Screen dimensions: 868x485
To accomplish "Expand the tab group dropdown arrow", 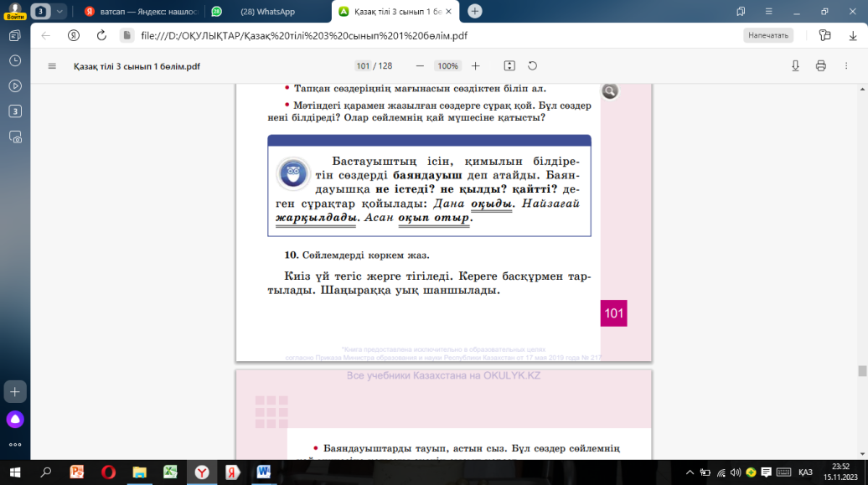I will [x=59, y=11].
